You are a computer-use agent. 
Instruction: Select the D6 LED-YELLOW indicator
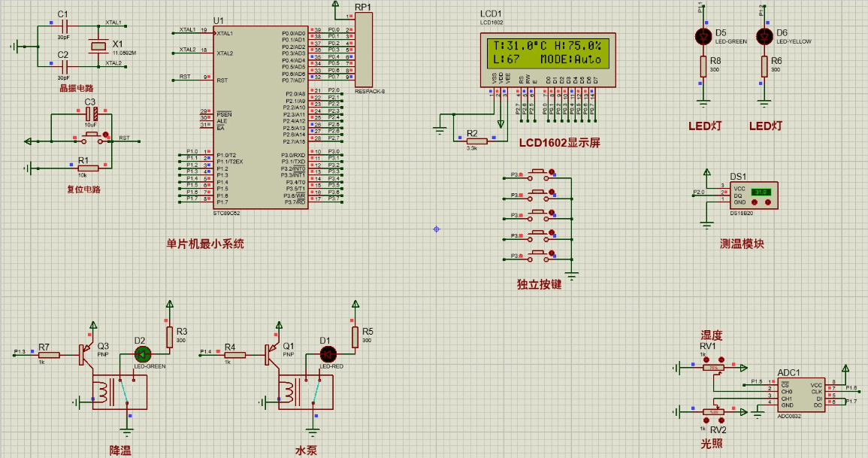(764, 36)
